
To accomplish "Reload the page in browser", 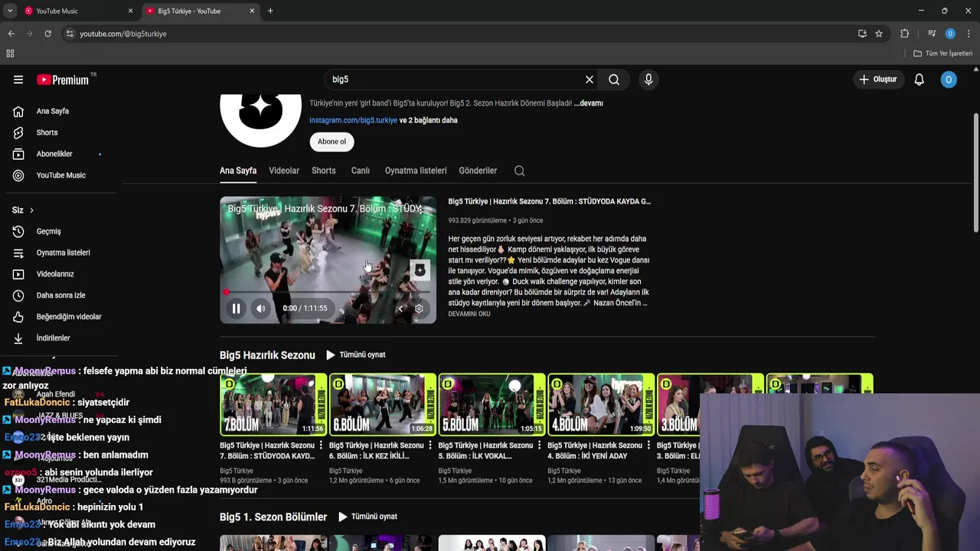I will click(47, 34).
